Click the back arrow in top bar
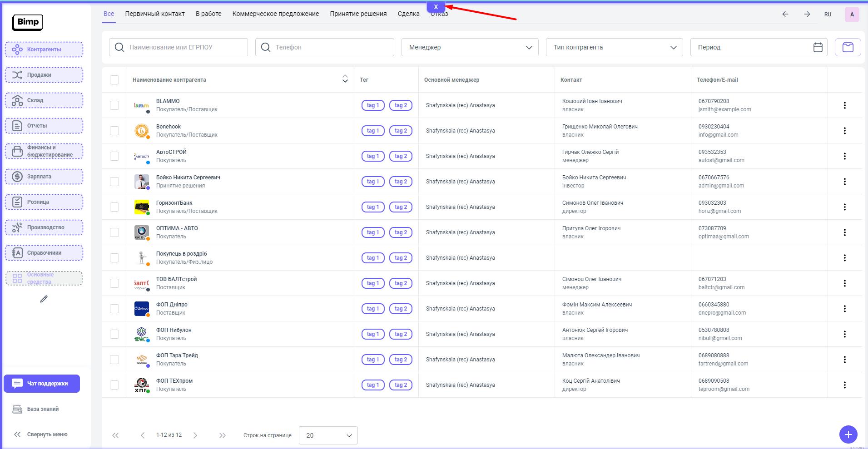The image size is (868, 449). [785, 14]
